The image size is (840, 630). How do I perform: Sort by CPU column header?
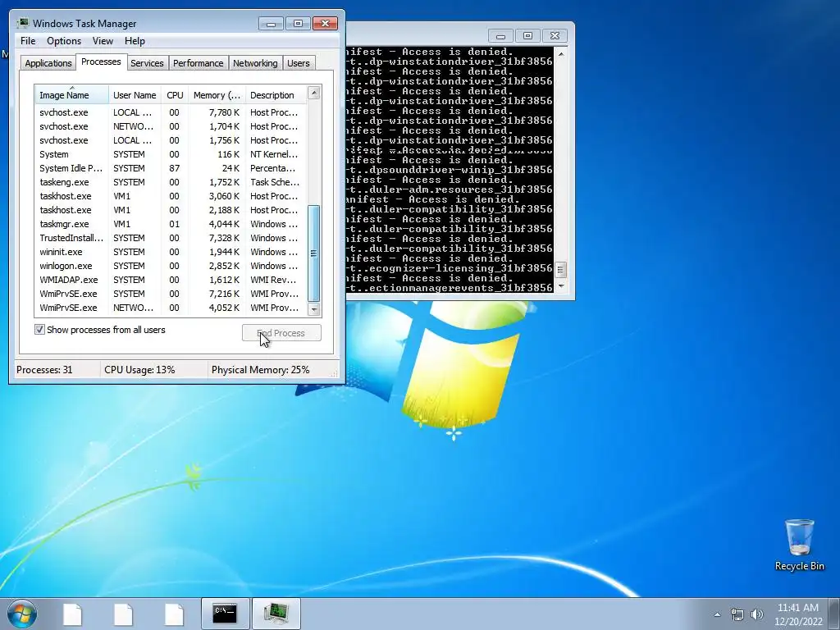(175, 95)
